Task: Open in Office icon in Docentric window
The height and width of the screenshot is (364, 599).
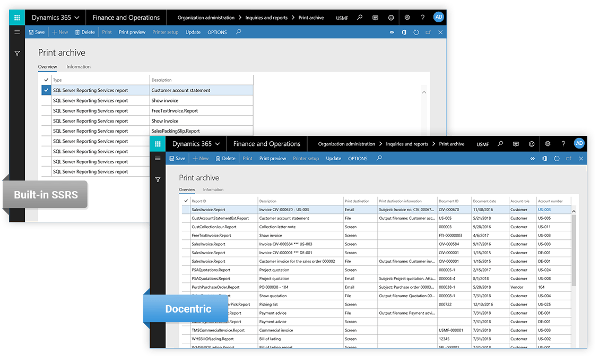Action: point(544,159)
